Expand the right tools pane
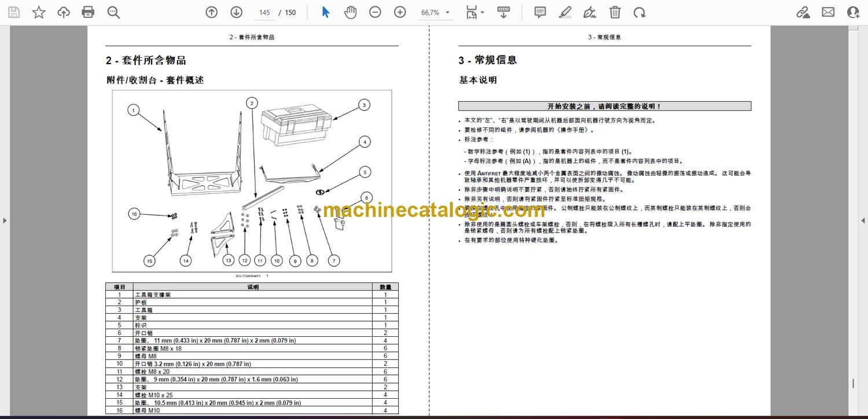The width and height of the screenshot is (868, 419). click(x=863, y=220)
